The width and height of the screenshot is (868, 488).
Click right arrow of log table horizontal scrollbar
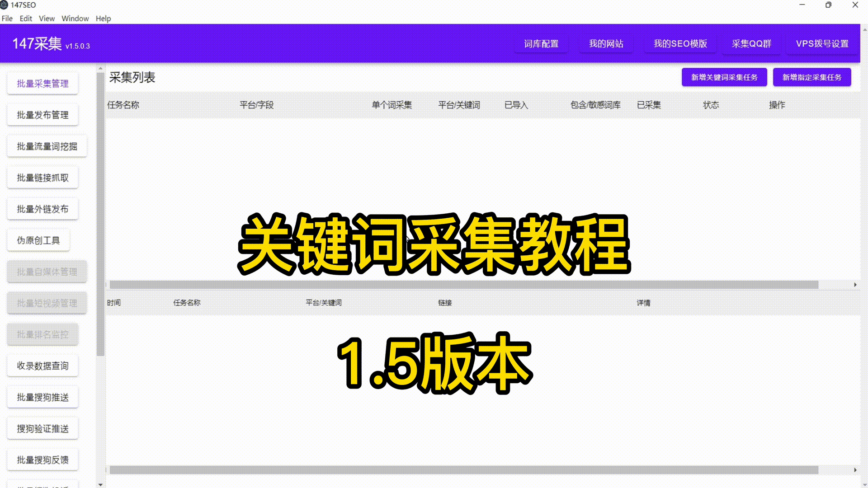pos(855,470)
